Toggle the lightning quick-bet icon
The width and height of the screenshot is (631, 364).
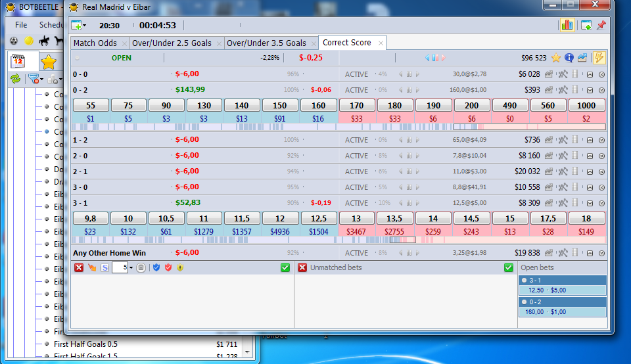click(x=599, y=58)
